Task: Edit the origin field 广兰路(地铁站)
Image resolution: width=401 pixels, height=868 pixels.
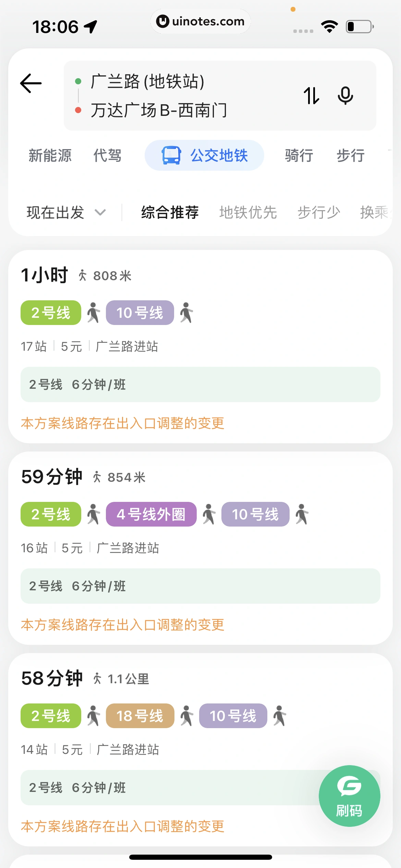Action: [x=147, y=82]
